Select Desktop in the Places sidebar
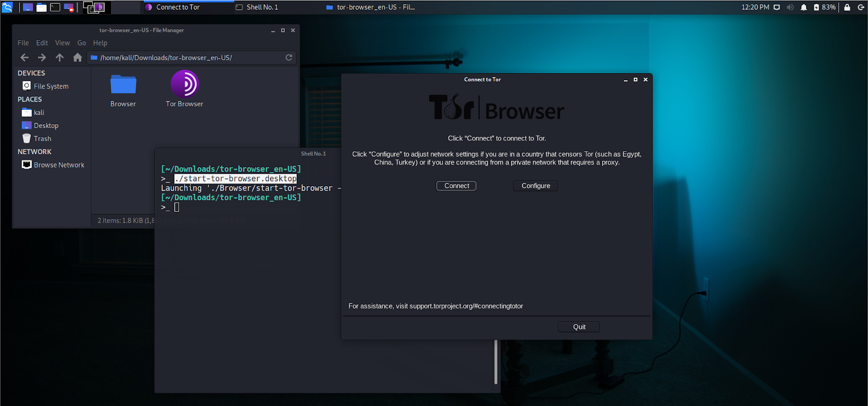868x406 pixels. 40,125
